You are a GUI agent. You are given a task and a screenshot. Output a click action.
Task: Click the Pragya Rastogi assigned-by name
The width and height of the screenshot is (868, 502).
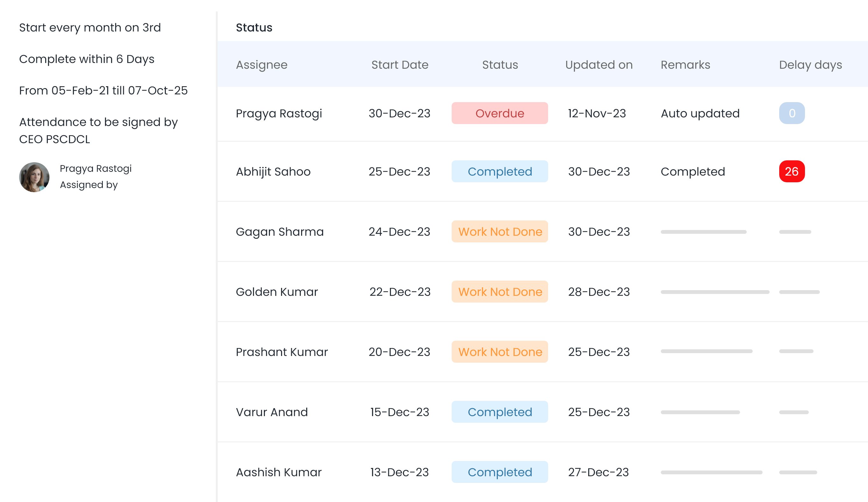coord(95,169)
